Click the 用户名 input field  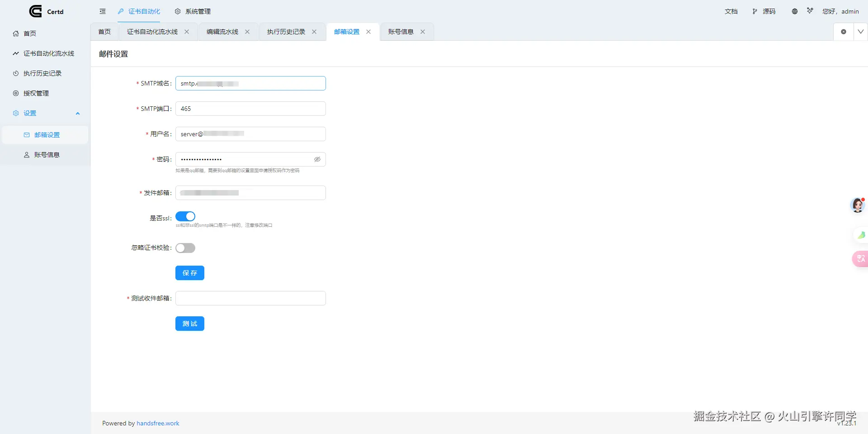tap(250, 134)
